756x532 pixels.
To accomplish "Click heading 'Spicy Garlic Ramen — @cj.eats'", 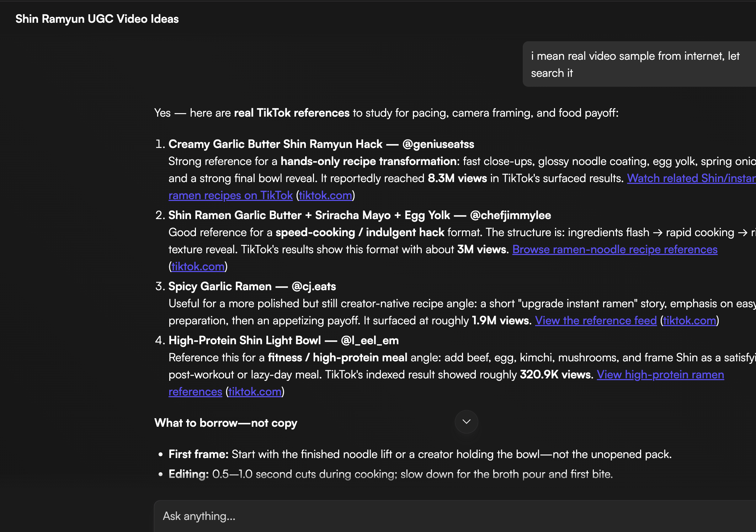I will tap(252, 286).
